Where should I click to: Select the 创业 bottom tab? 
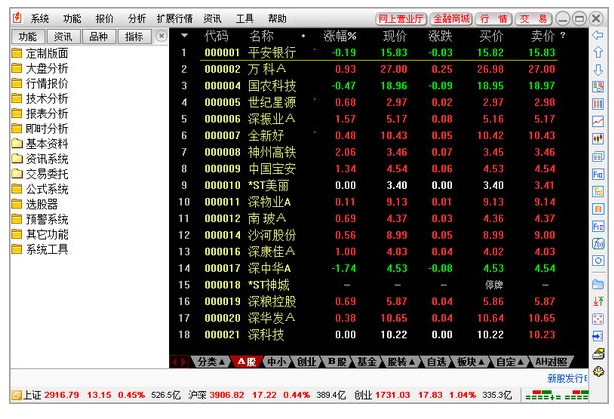coord(307,362)
